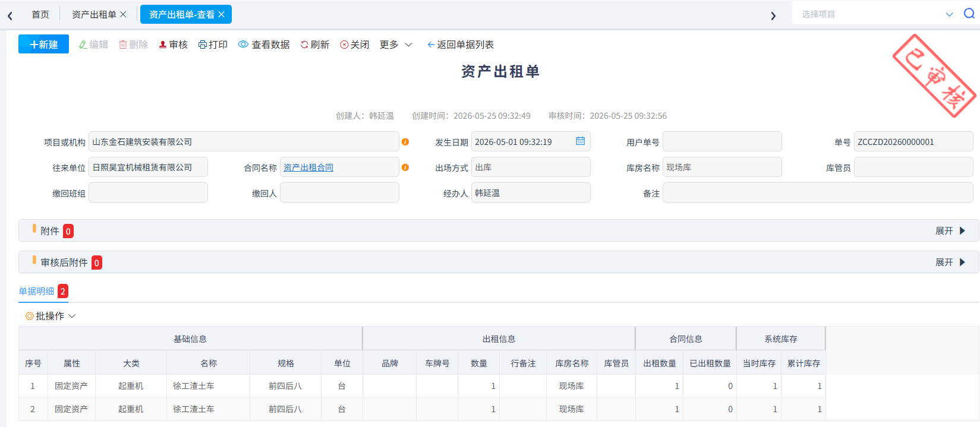This screenshot has height=427, width=980.
Task: Select row 2 sequence number cell
Action: (x=33, y=409)
